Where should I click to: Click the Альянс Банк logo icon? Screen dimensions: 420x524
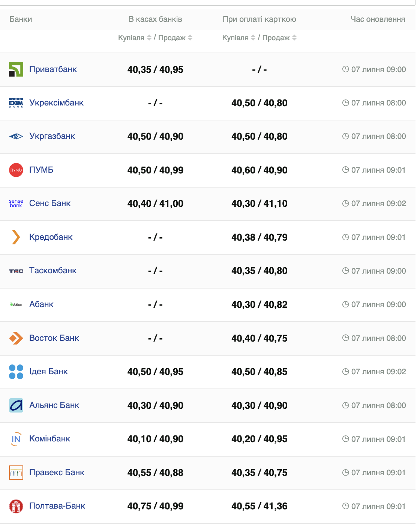16,405
